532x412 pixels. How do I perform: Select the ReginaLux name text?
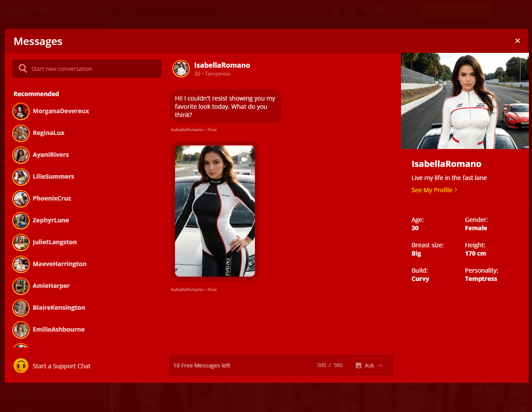point(48,133)
